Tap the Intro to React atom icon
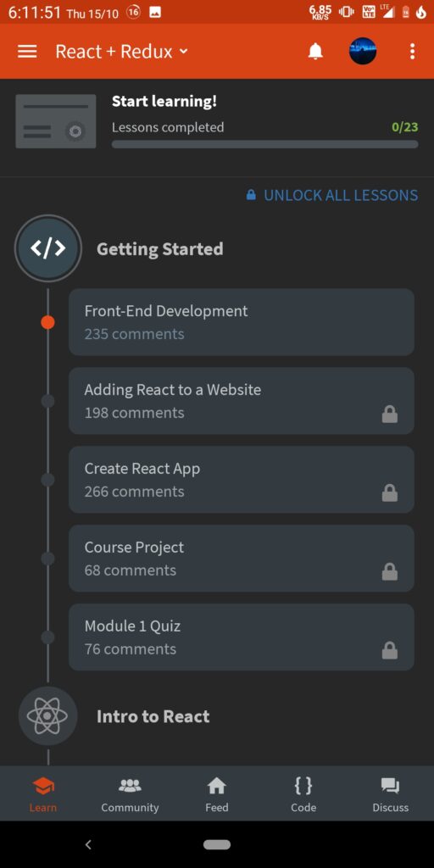This screenshot has height=868, width=434. 47,716
